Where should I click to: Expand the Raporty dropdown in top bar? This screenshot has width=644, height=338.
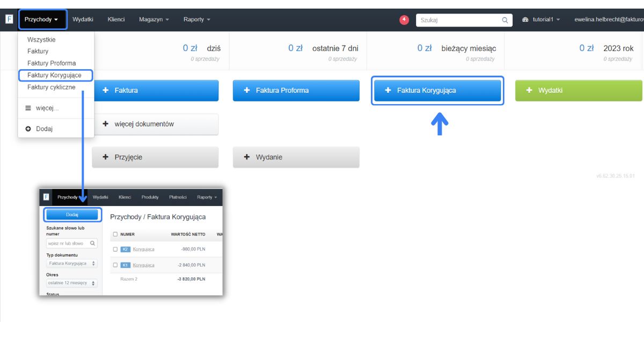coord(197,19)
